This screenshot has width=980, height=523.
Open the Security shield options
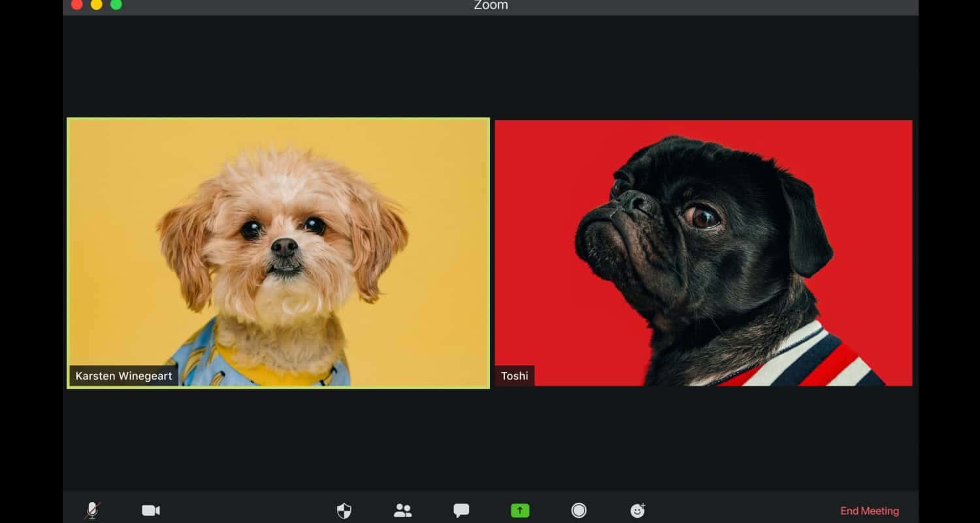344,511
